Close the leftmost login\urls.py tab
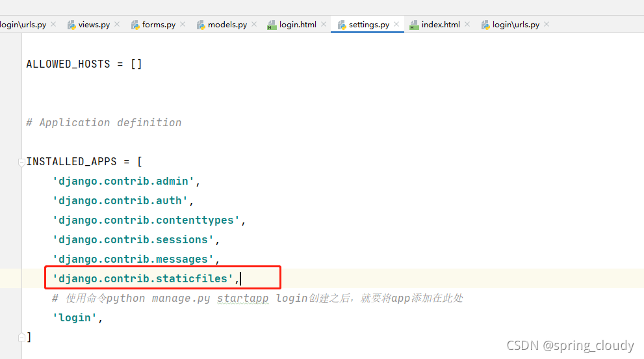The width and height of the screenshot is (644, 359). pyautogui.click(x=53, y=24)
